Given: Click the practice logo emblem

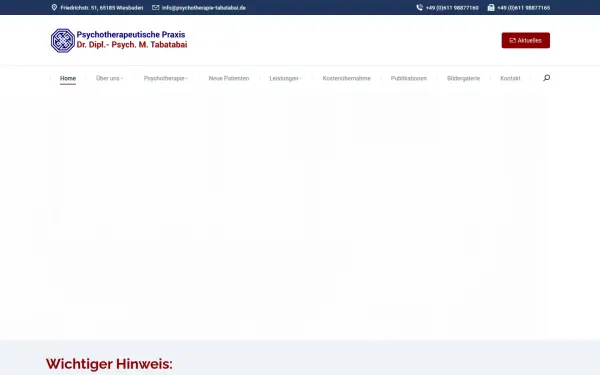Looking at the screenshot, I should point(63,40).
